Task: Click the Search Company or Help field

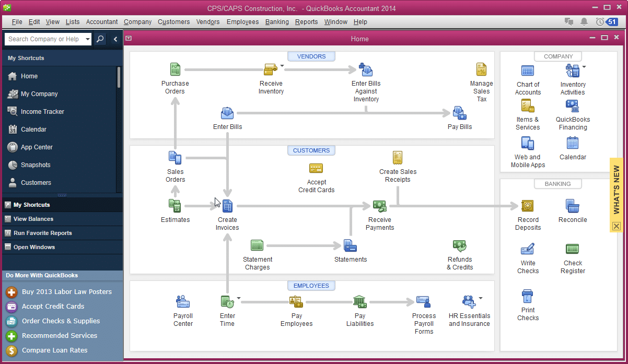Action: tap(44, 39)
